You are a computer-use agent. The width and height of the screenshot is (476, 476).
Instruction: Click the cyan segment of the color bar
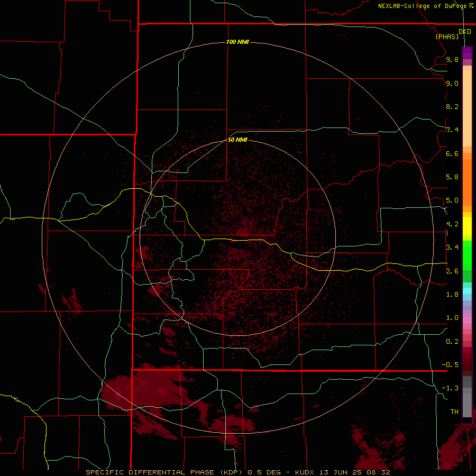467,291
